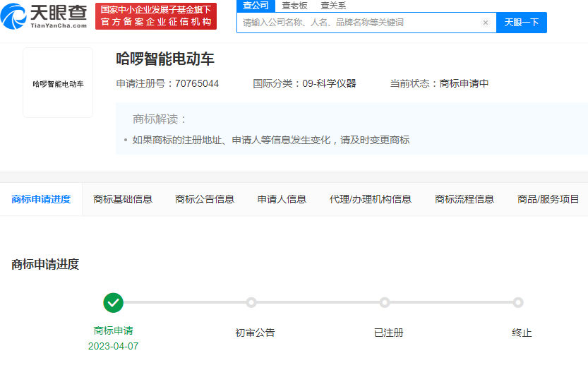Click the 哈啰智能电动车 title heading
The width and height of the screenshot is (588, 370).
(x=165, y=59)
